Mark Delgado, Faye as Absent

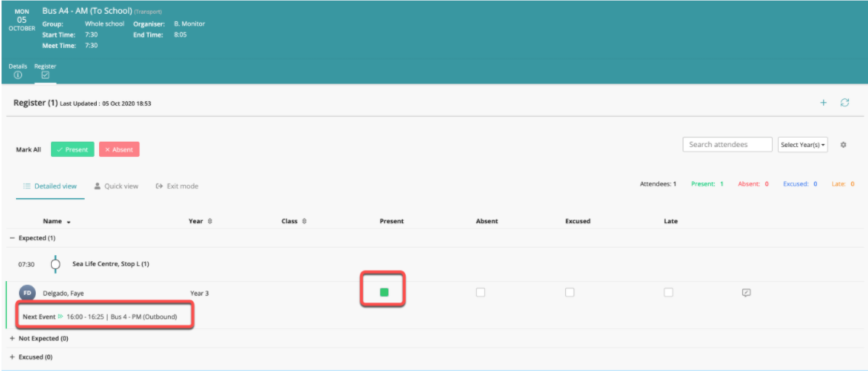481,293
